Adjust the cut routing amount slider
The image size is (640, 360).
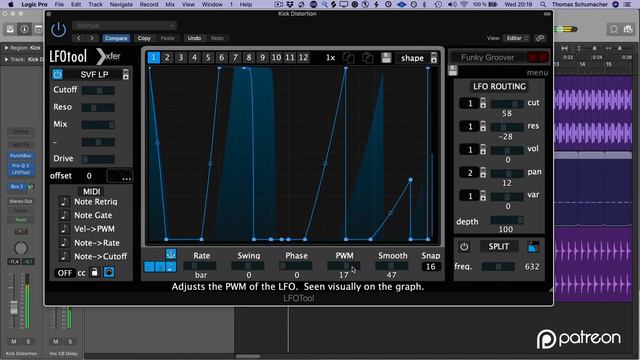pyautogui.click(x=507, y=104)
